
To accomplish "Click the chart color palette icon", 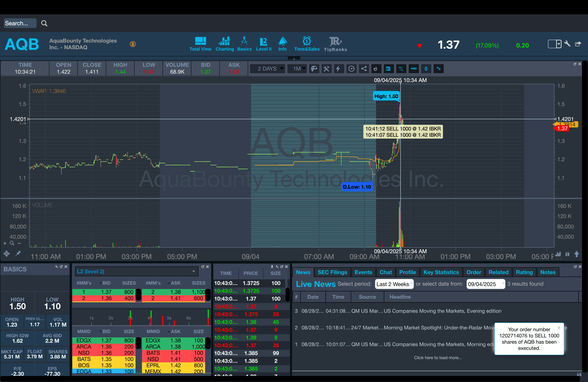I will coord(314,69).
